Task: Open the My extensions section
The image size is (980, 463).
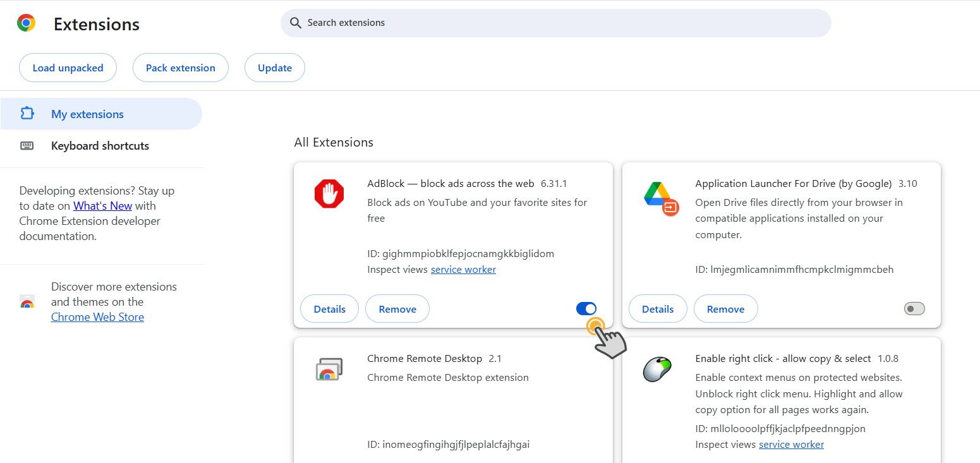Action: tap(101, 114)
